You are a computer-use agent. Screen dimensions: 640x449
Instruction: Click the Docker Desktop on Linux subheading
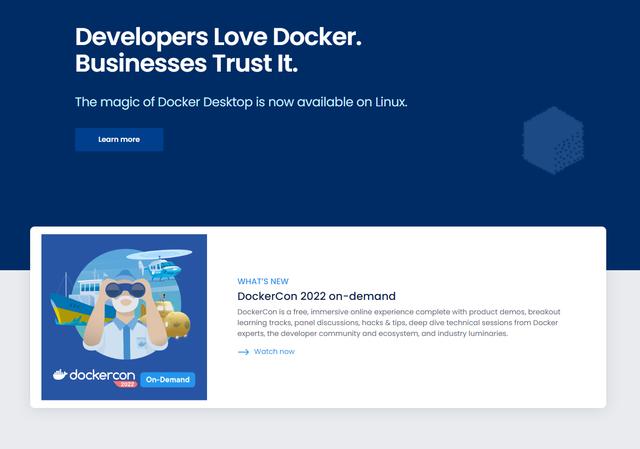tap(241, 102)
